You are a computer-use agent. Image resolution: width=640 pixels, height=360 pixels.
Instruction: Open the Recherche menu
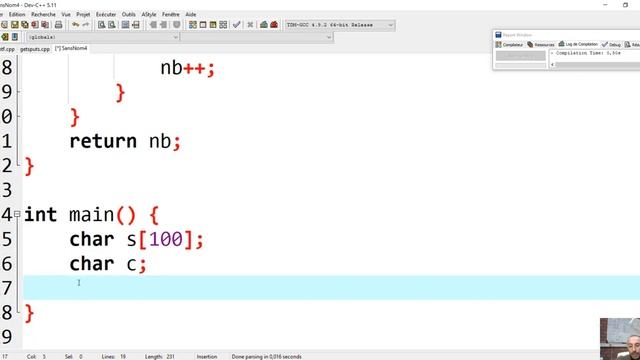click(x=43, y=14)
